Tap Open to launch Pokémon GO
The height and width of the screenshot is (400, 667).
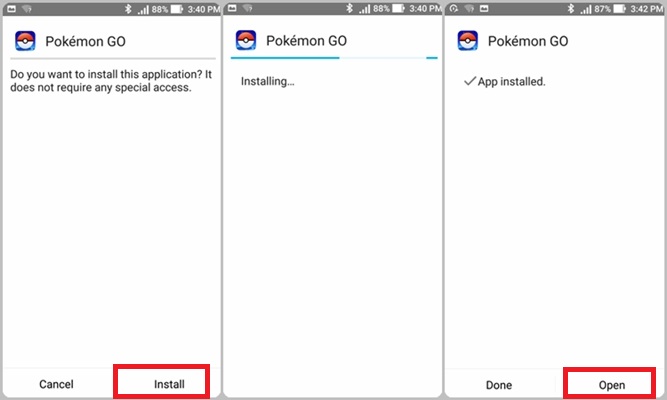611,384
